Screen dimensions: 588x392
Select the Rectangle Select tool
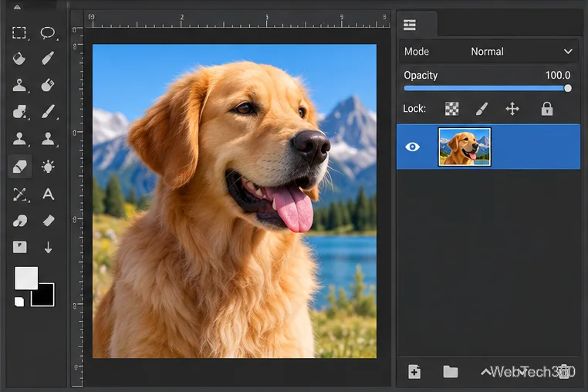(19, 32)
